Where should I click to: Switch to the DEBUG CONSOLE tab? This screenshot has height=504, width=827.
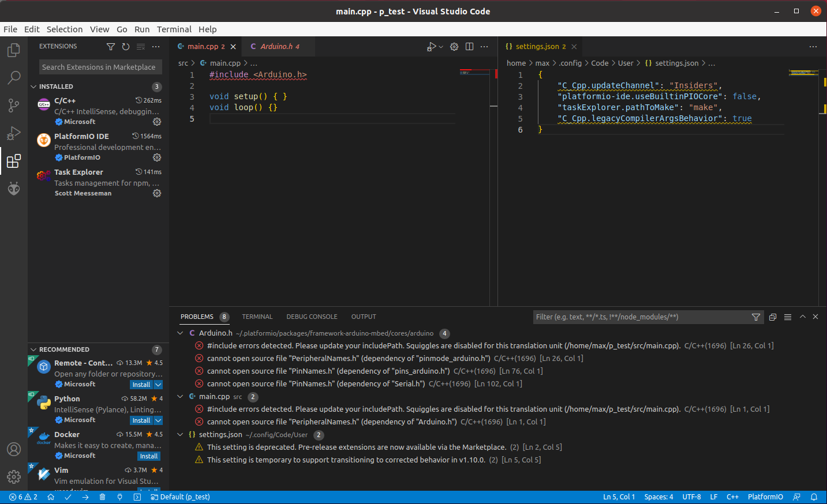pos(312,317)
